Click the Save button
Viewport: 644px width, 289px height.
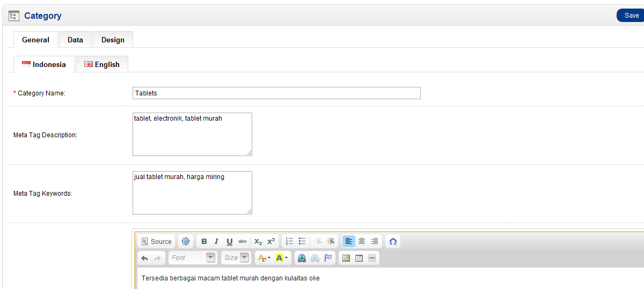[631, 16]
